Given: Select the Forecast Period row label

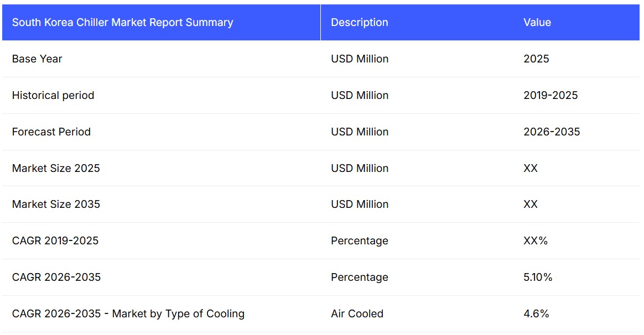Looking at the screenshot, I should (x=51, y=132).
